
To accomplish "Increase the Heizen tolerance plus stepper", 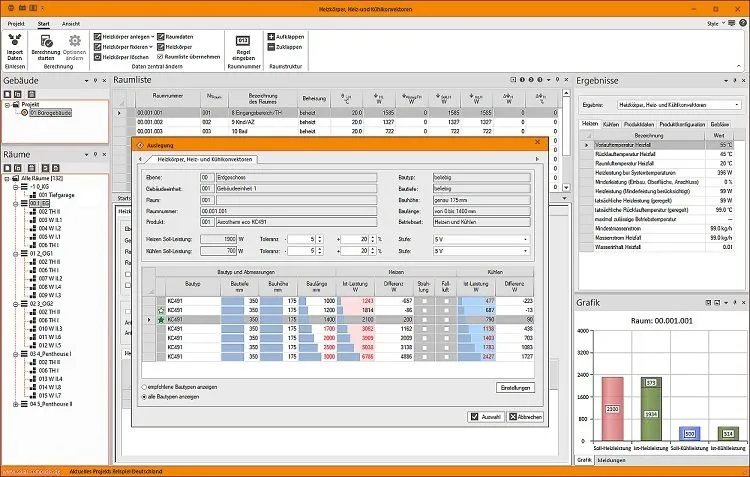I will (372, 237).
